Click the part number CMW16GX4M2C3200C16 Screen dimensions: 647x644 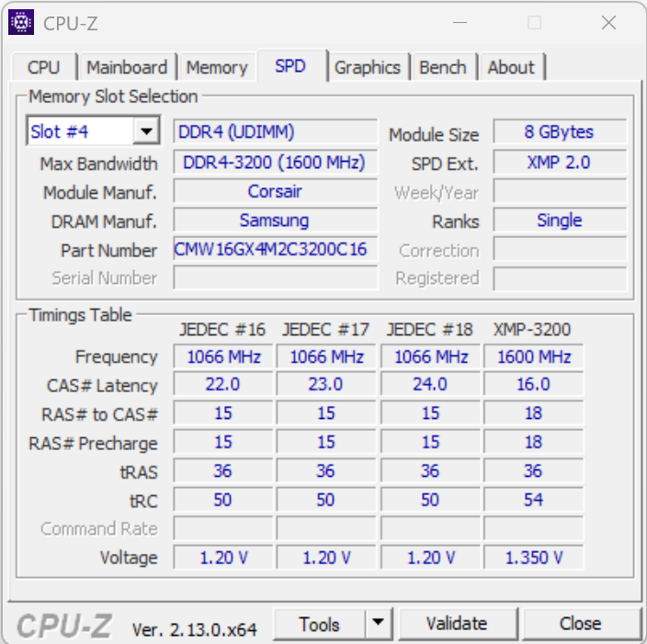tap(275, 249)
